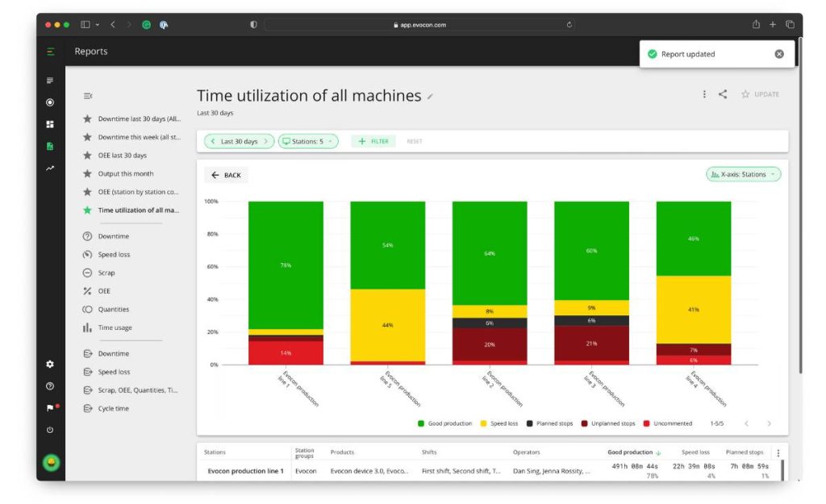826x504 pixels.
Task: Open the Speed loss report with gauge icon
Action: pyautogui.click(x=106, y=254)
